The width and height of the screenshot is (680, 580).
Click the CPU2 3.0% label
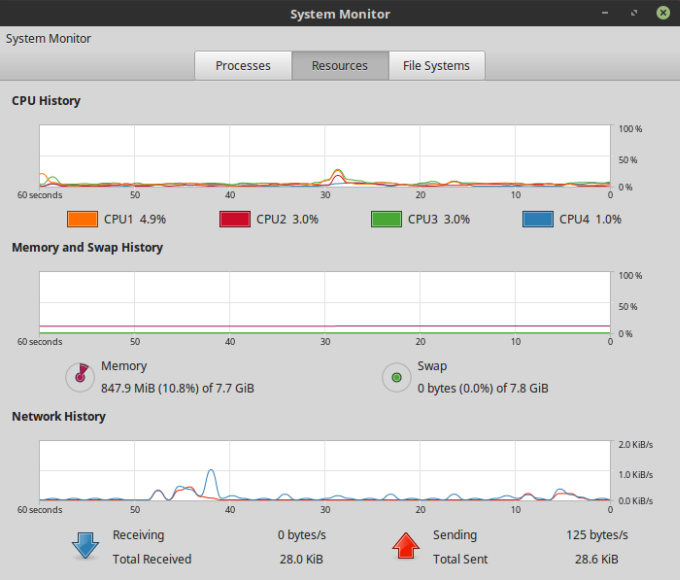[x=287, y=219]
